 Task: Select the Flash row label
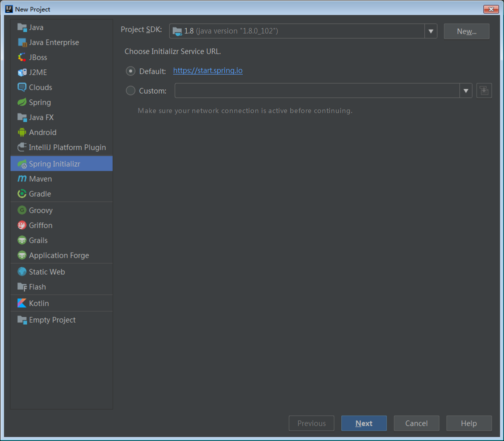tap(37, 287)
